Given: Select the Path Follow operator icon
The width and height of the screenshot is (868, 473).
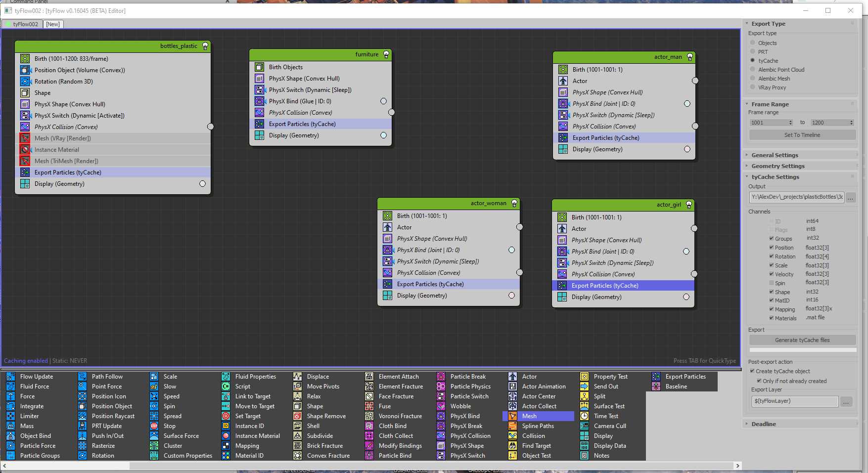Looking at the screenshot, I should pos(82,377).
